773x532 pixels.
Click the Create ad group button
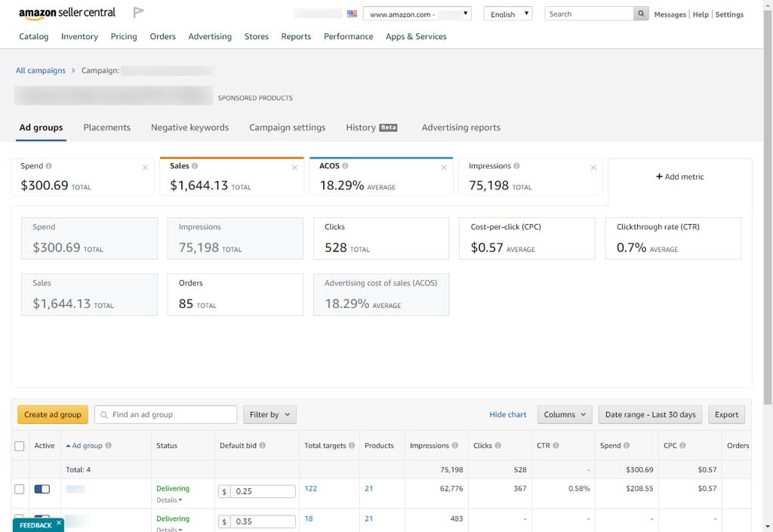point(53,415)
